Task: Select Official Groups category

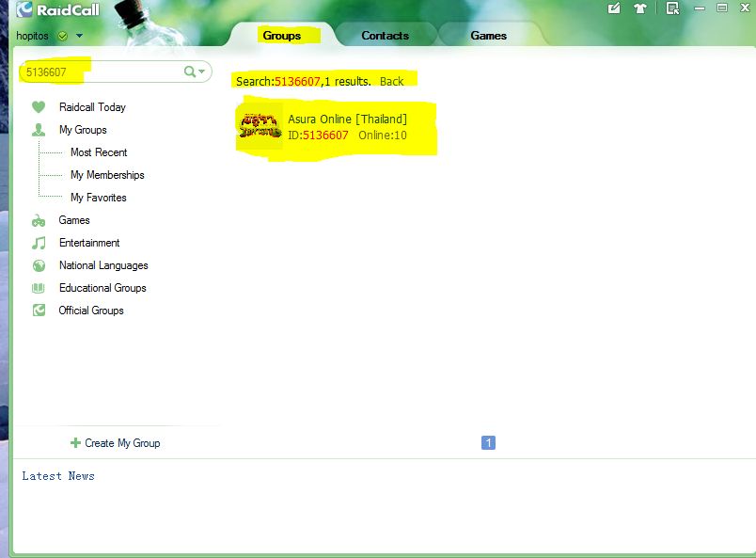Action: [91, 311]
